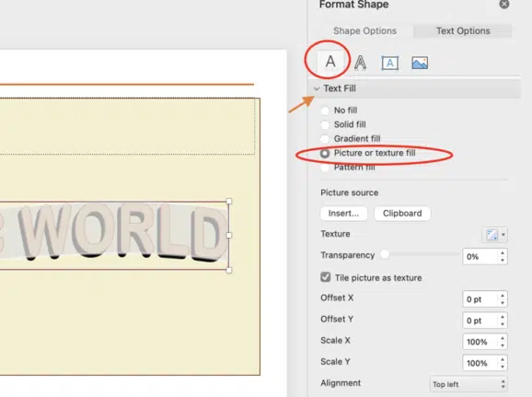Screen dimensions: 532x397
Task: Switch to the Shape Options tab
Action: pos(364,31)
